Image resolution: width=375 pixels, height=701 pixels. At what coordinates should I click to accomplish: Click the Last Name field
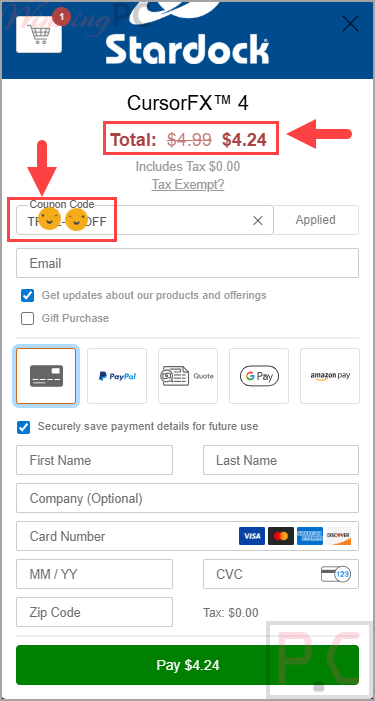[281, 460]
